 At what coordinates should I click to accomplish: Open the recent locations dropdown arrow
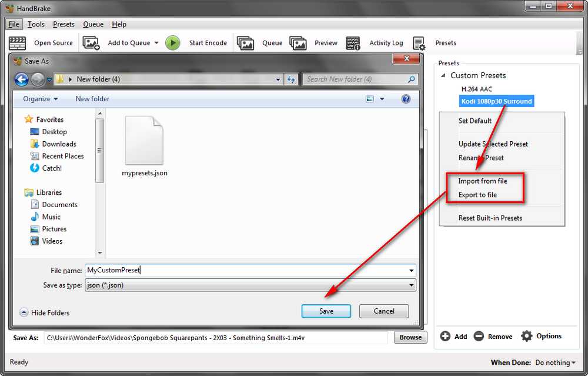49,79
